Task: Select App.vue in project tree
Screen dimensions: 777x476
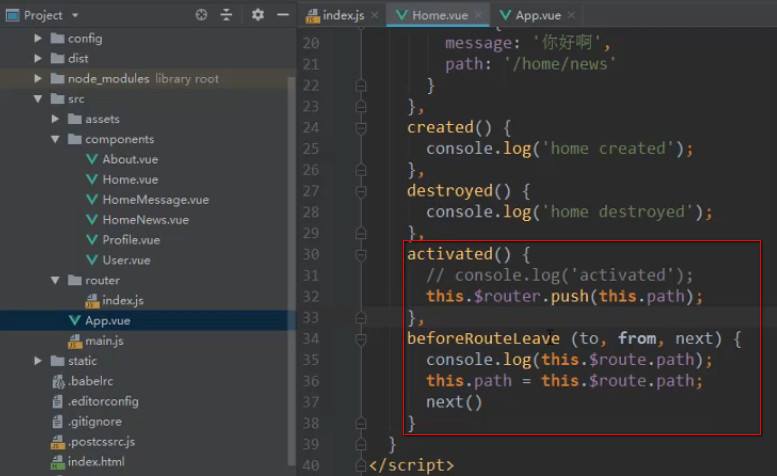Action: pos(108,320)
